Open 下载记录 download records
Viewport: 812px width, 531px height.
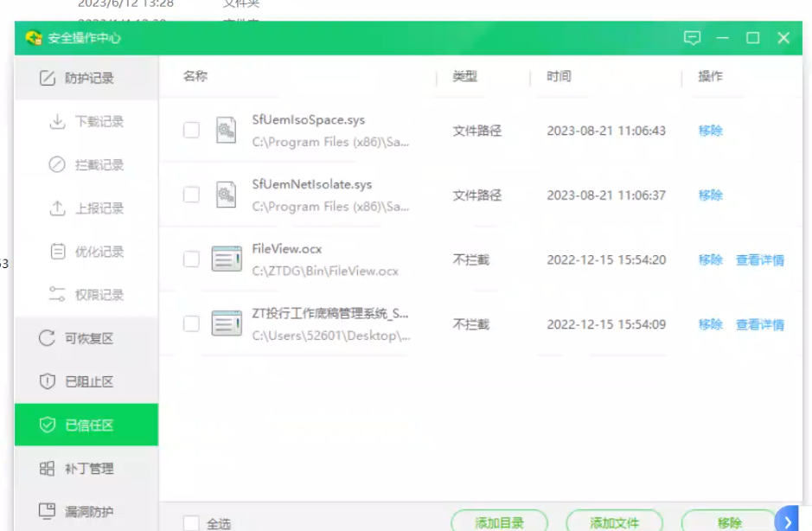[x=86, y=122]
